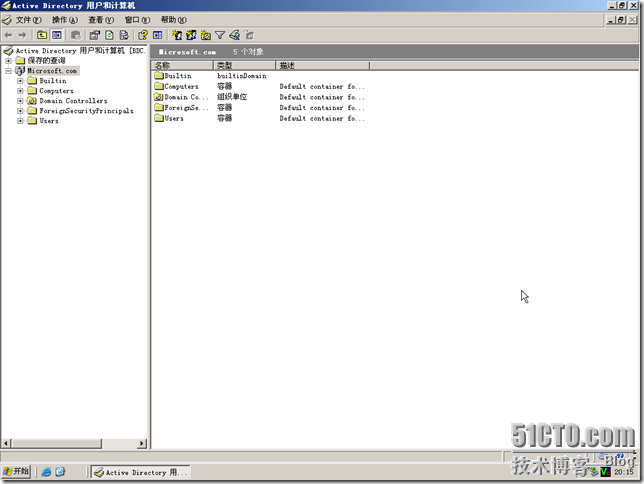Sort by the 类型 column header
This screenshot has width=644, height=484.
[x=245, y=66]
